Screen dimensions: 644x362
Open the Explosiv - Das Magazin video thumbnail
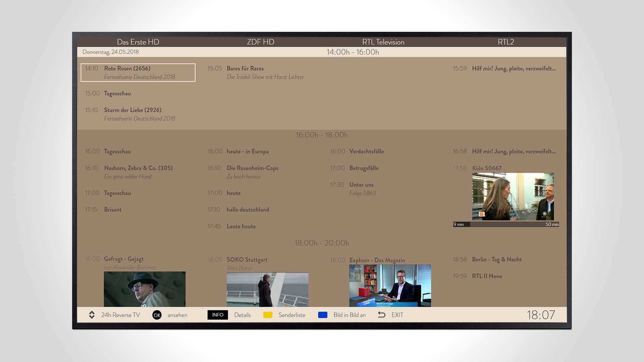pos(390,285)
